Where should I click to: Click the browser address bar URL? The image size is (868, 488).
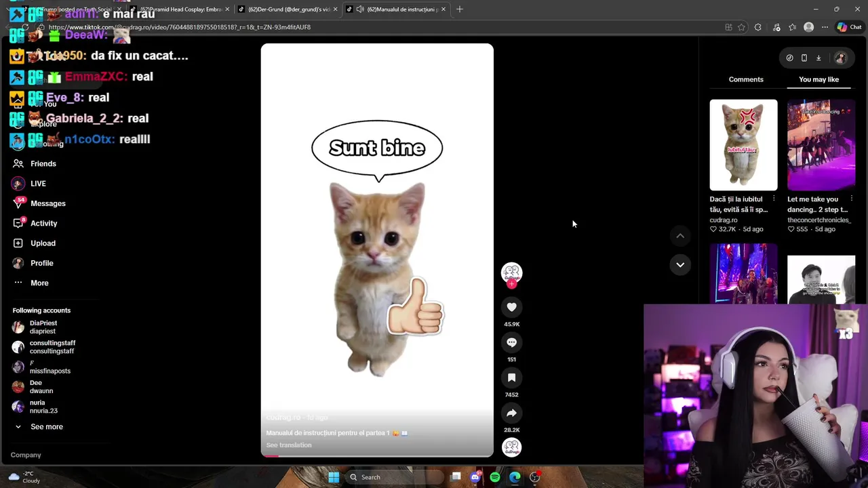(x=179, y=27)
